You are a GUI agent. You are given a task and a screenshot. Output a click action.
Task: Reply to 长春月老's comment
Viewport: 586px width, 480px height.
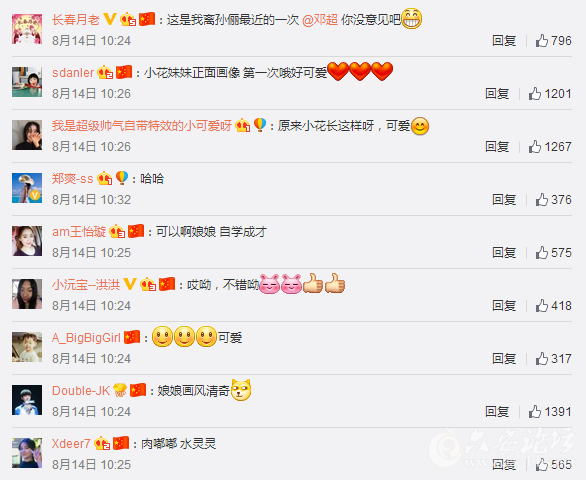(x=504, y=40)
